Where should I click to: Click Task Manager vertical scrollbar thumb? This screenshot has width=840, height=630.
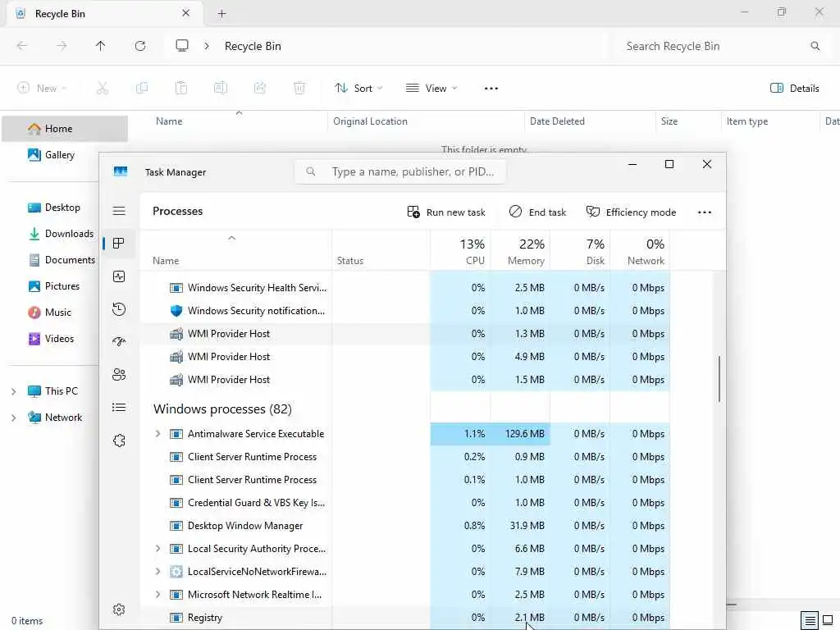[719, 379]
